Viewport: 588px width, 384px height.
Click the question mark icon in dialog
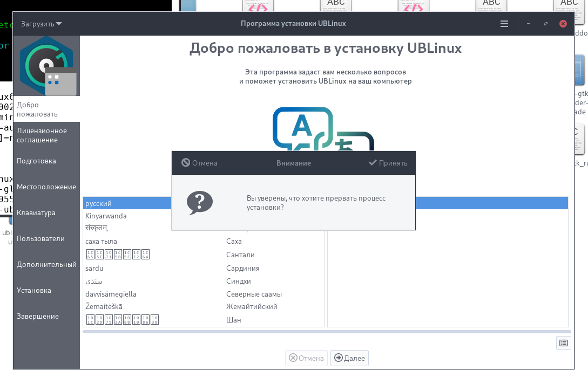[199, 203]
